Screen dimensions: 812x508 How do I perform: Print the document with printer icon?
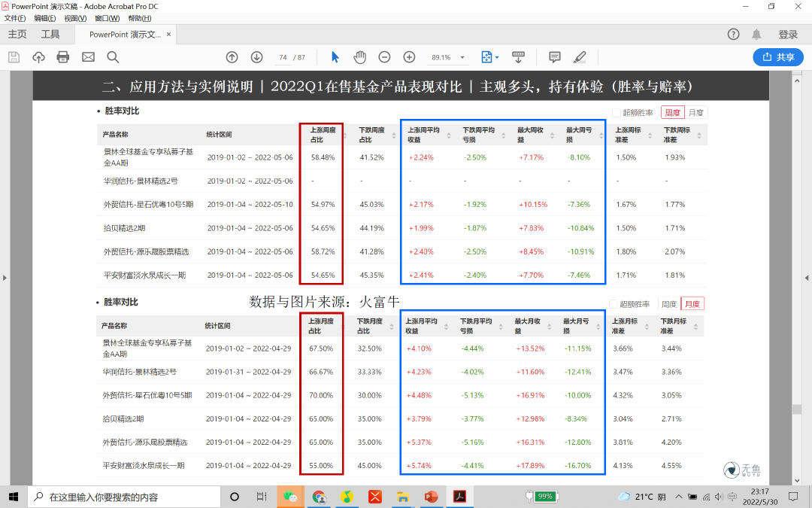click(63, 57)
